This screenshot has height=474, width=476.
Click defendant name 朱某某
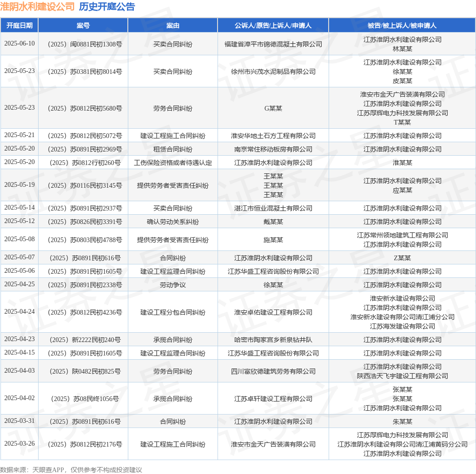coord(402,421)
